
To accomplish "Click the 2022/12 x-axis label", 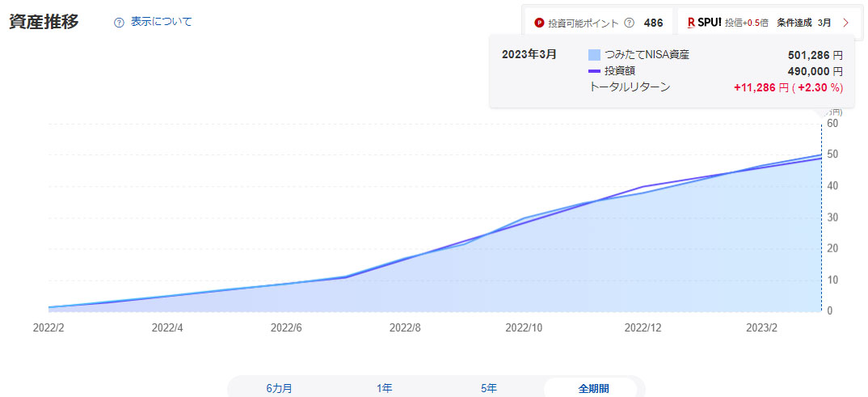I will (643, 327).
